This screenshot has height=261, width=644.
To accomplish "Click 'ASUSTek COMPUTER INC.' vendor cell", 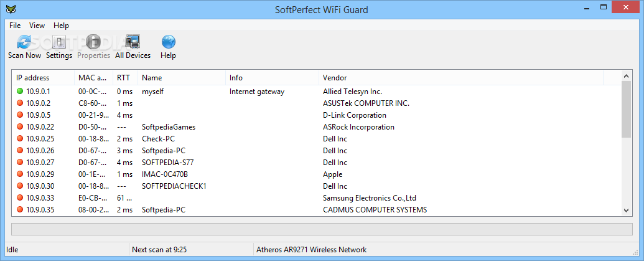I will click(366, 103).
